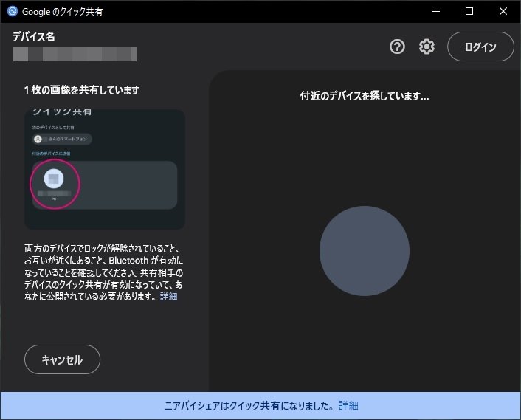
Task: Click the Quick Share app icon in title bar
Action: point(13,11)
